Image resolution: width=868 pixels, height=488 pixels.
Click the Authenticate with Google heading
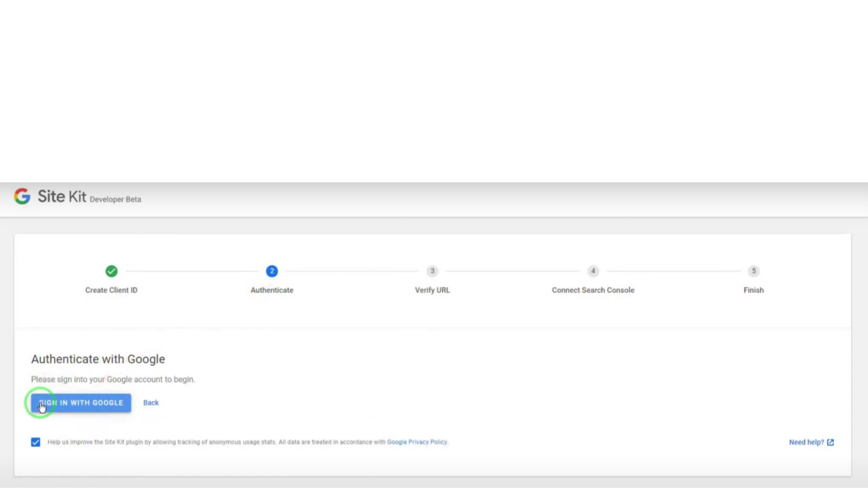coord(98,359)
